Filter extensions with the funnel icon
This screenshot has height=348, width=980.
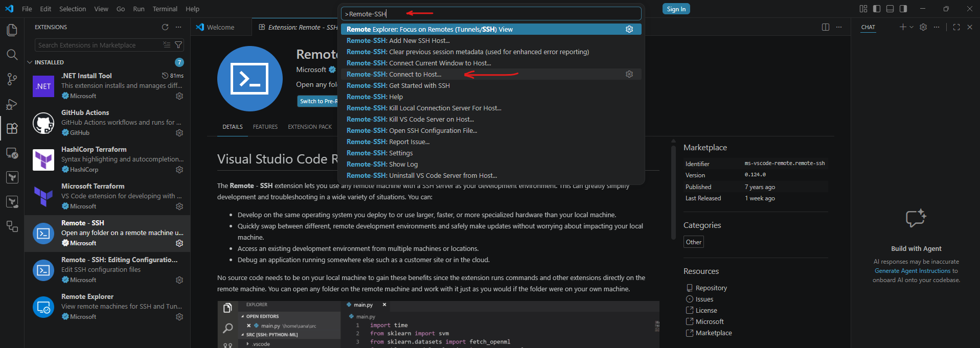tap(178, 45)
